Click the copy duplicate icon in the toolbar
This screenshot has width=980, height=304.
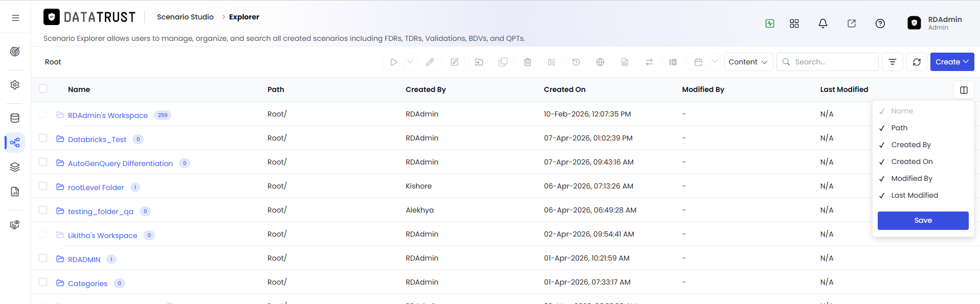(x=503, y=62)
